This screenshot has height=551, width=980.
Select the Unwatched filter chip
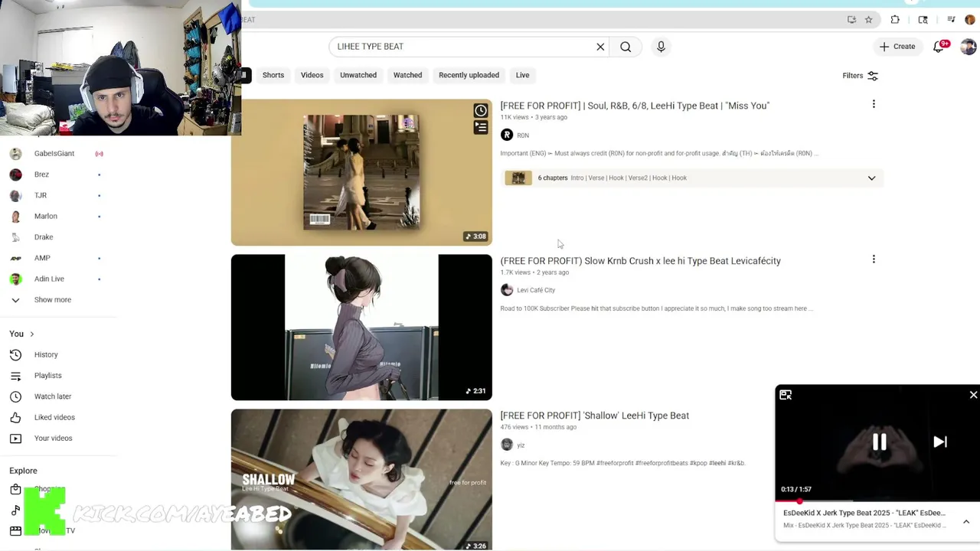pyautogui.click(x=358, y=75)
